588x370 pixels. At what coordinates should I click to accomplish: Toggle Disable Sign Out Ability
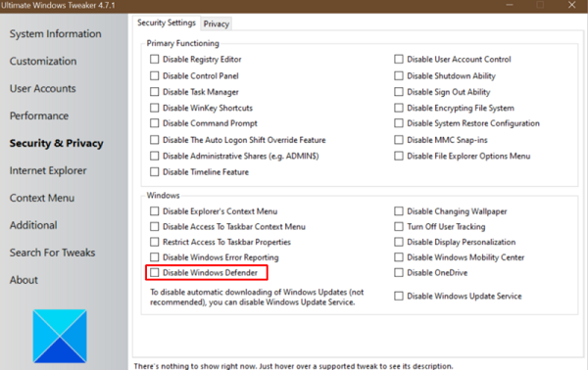coord(399,92)
